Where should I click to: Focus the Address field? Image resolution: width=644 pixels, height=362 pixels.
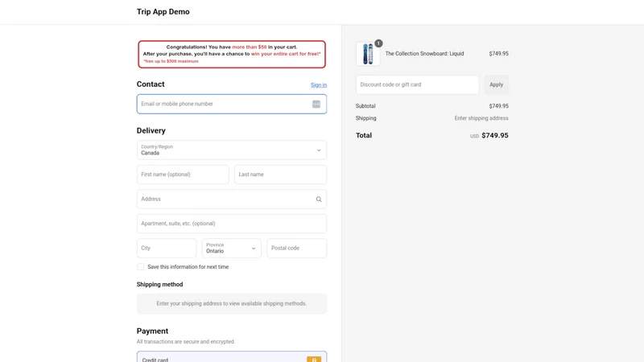pos(232,199)
